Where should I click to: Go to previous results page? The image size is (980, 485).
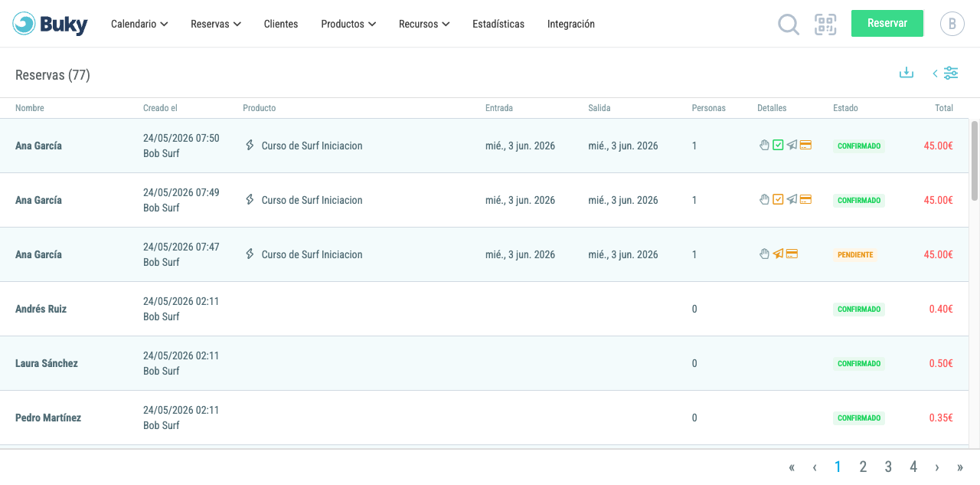(815, 467)
